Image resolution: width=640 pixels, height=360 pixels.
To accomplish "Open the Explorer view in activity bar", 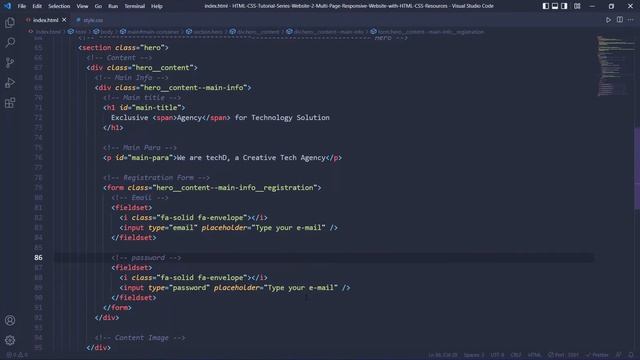I will click(x=10, y=22).
